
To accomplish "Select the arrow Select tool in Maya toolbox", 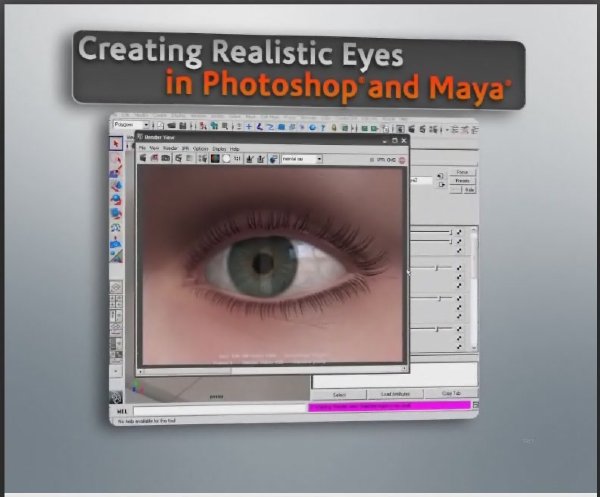I will (x=116, y=144).
